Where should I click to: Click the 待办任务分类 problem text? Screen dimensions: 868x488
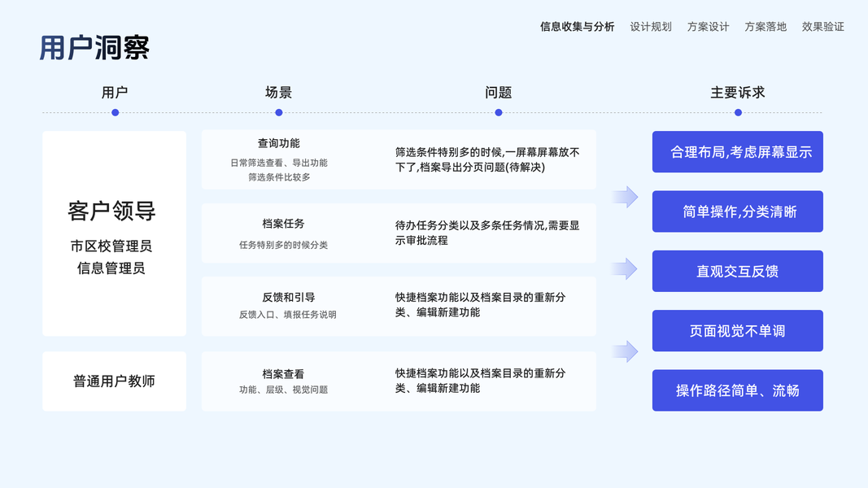pyautogui.click(x=488, y=233)
